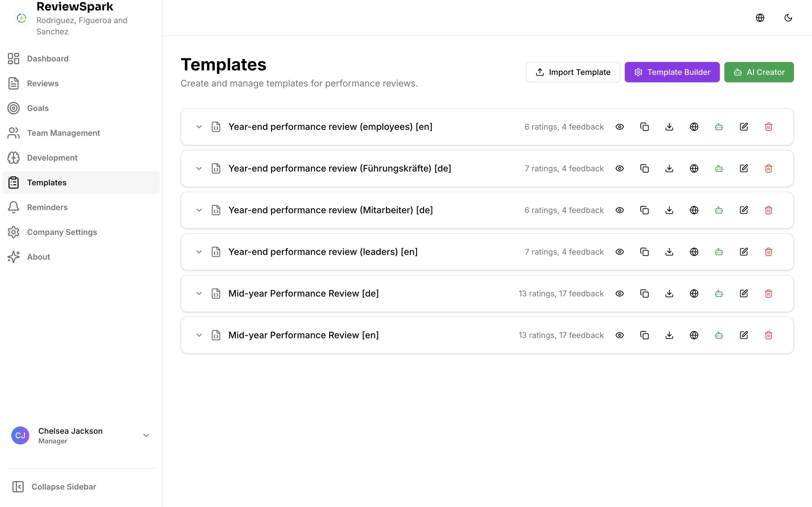Duplicate the Mid-year Performance Review [en] template
This screenshot has width=812, height=507.
tap(644, 335)
